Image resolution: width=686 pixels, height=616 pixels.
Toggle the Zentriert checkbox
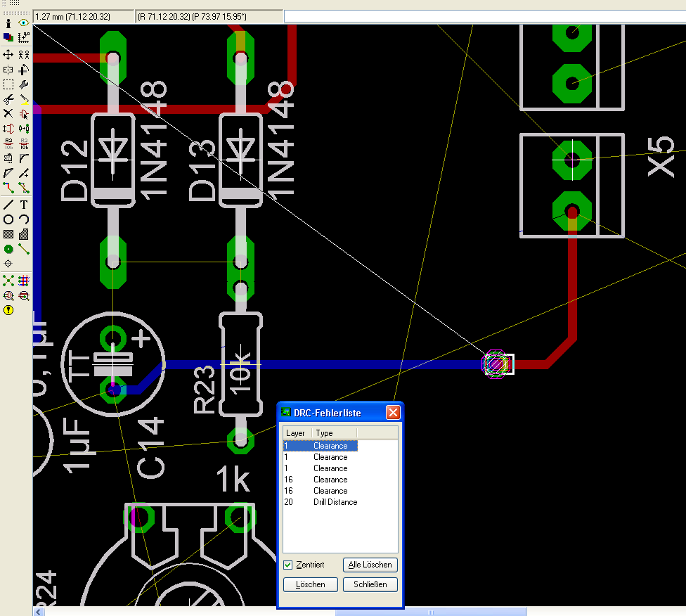(x=288, y=565)
